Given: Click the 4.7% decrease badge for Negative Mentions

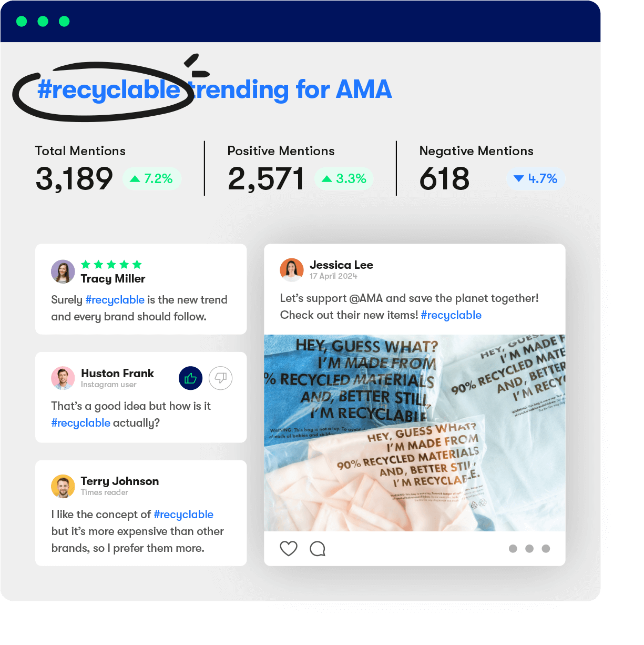Looking at the screenshot, I should pyautogui.click(x=536, y=179).
